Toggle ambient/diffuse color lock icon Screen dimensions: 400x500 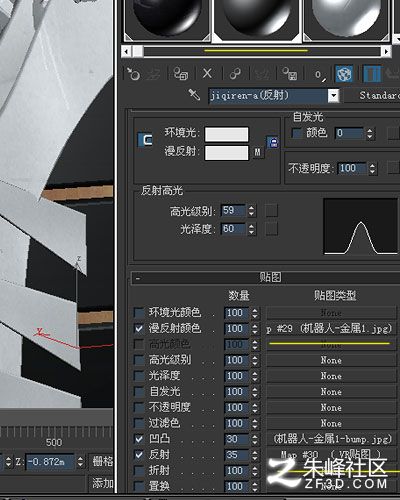273,142
